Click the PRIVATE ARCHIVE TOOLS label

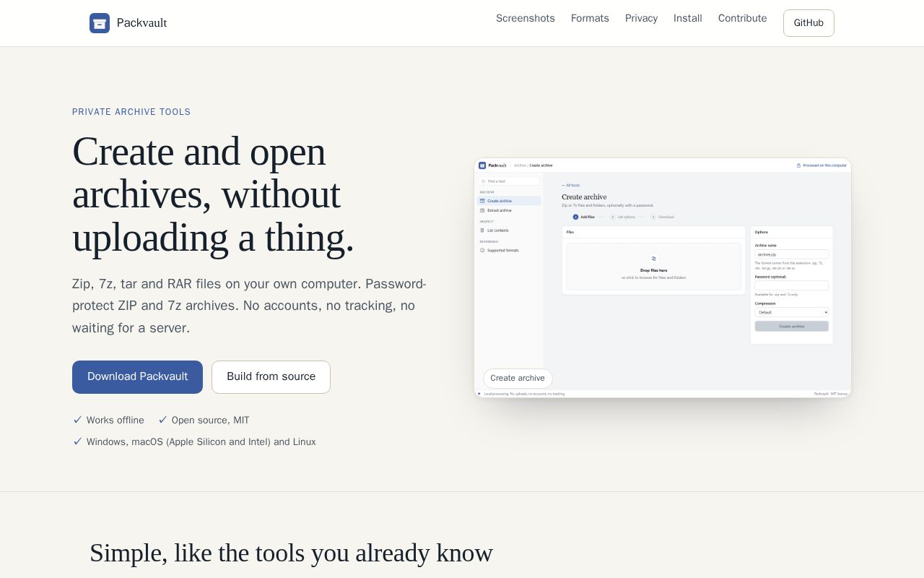[x=131, y=112]
